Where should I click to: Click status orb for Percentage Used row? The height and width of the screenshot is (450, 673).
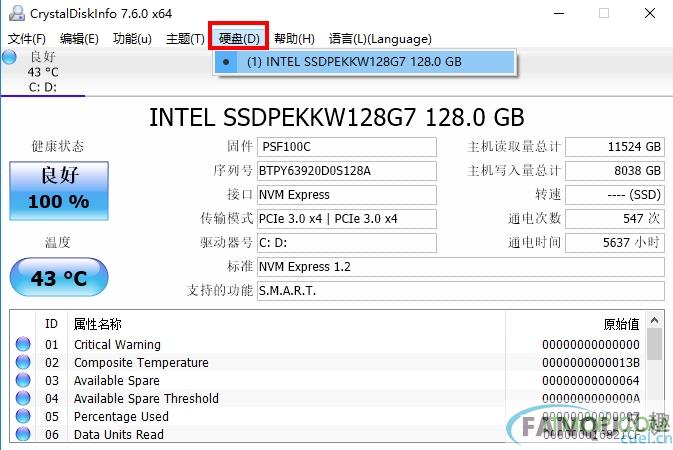point(23,416)
